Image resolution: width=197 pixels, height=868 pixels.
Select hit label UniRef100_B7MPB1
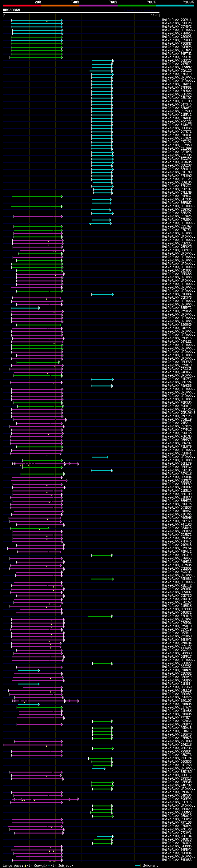(x=176, y=88)
